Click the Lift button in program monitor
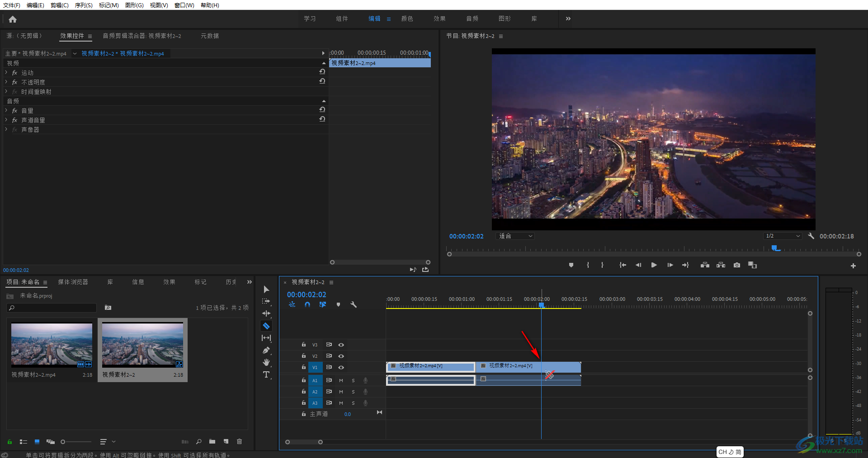868x458 pixels. click(705, 265)
